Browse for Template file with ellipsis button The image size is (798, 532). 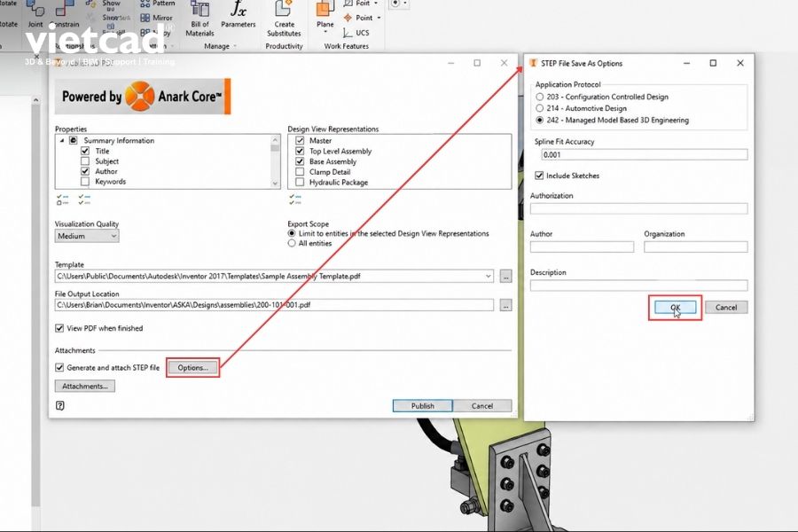(x=505, y=277)
